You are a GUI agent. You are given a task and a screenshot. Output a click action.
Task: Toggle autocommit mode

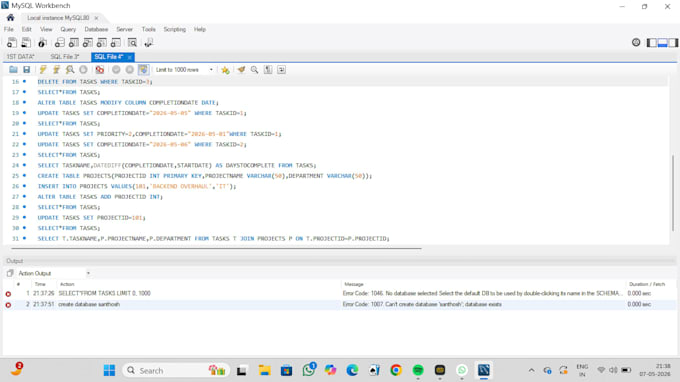point(143,69)
